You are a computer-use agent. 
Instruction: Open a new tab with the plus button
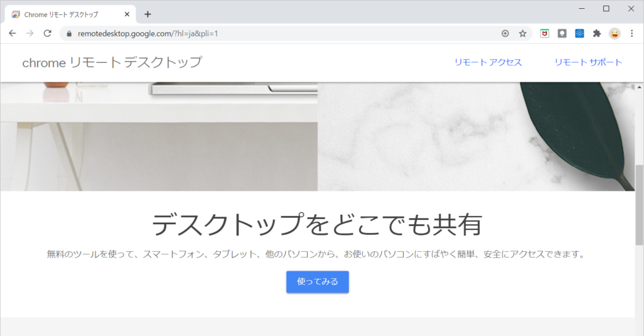[148, 14]
